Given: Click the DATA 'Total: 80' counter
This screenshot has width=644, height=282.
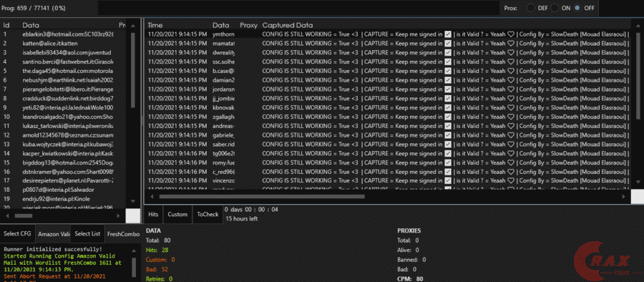Looking at the screenshot, I should click(x=158, y=240).
